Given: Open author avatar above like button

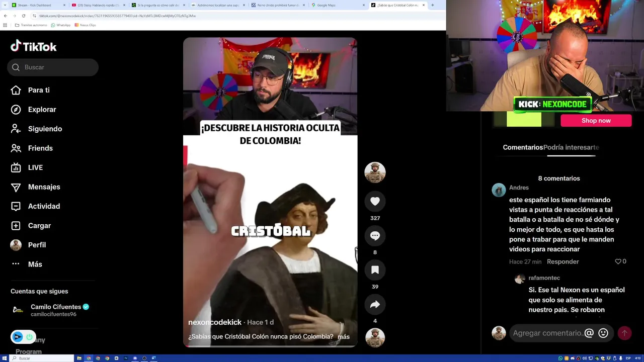Looking at the screenshot, I should pos(375,172).
